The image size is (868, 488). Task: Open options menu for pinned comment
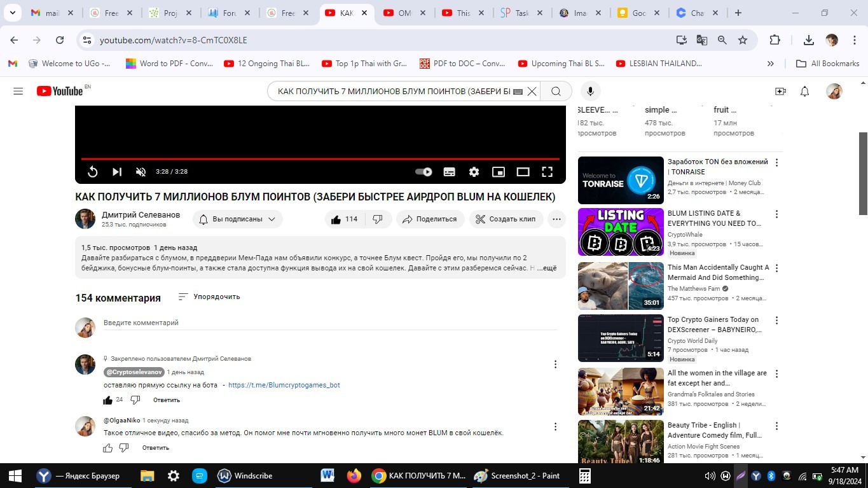point(555,365)
